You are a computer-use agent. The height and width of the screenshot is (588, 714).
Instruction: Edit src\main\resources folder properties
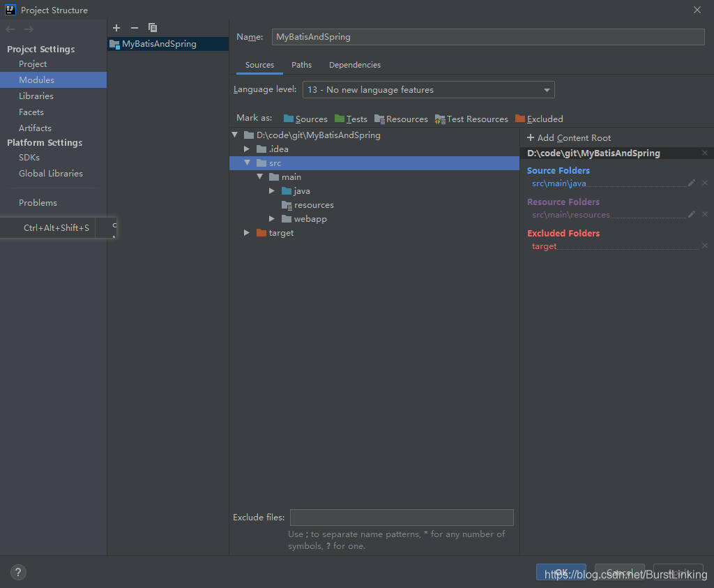pyautogui.click(x=691, y=215)
